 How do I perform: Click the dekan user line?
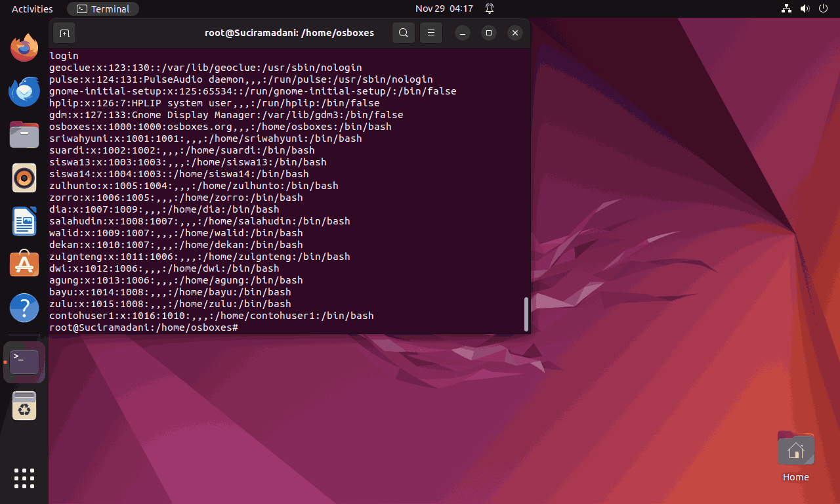point(176,245)
